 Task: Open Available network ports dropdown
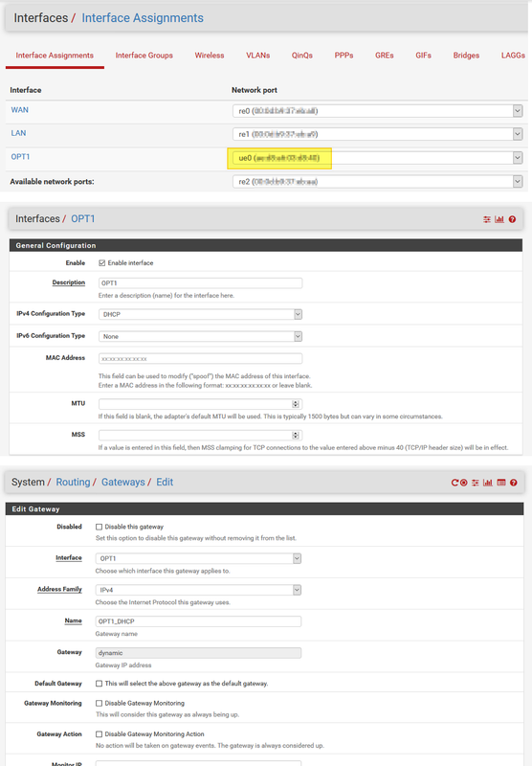(378, 182)
